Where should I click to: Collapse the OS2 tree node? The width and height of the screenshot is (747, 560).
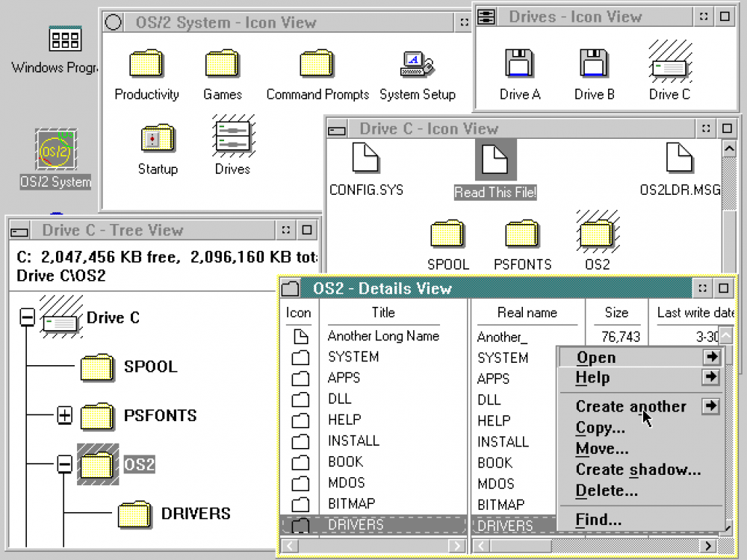click(x=65, y=464)
